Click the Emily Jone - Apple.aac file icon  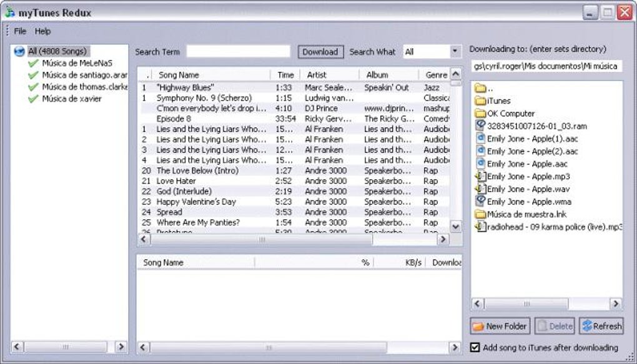coord(481,164)
